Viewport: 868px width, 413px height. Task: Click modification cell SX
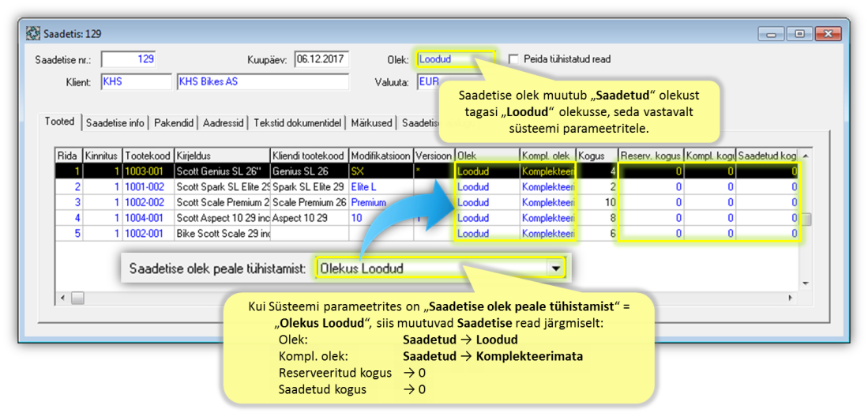381,171
